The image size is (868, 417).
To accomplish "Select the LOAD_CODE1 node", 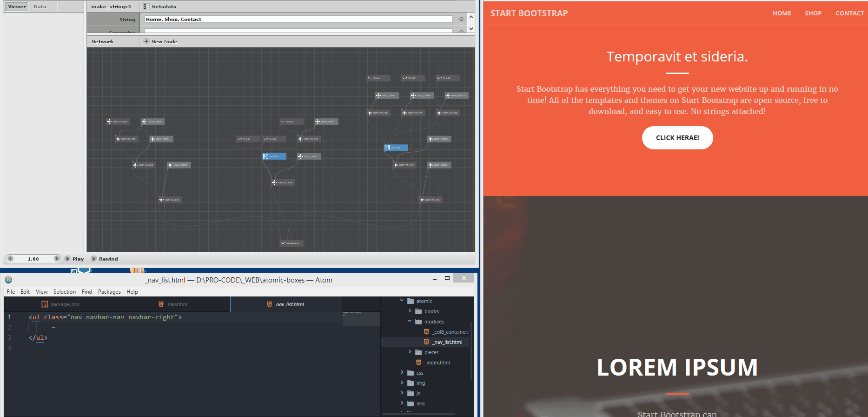I will (x=309, y=156).
